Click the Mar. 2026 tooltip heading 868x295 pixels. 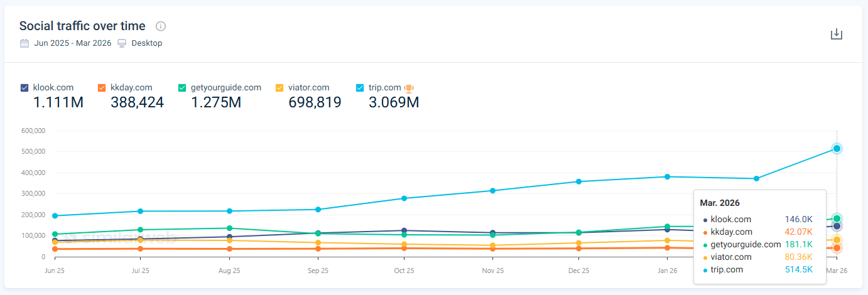coord(721,203)
